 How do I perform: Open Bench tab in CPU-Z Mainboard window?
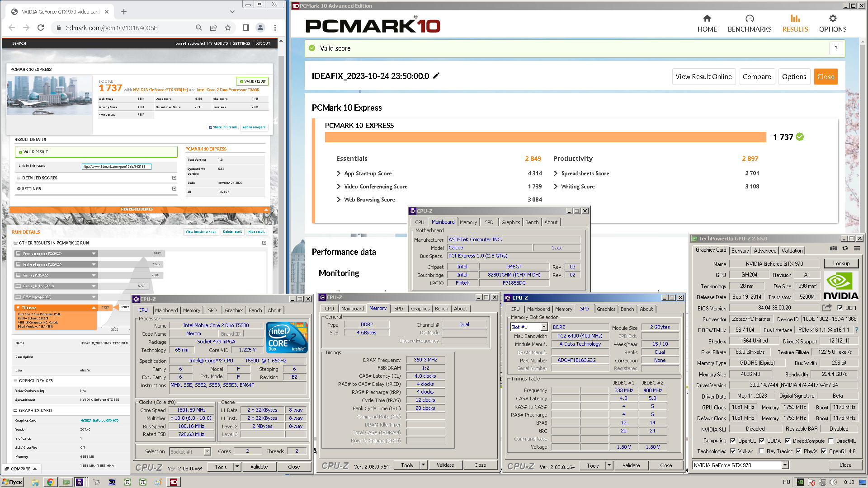coord(532,222)
